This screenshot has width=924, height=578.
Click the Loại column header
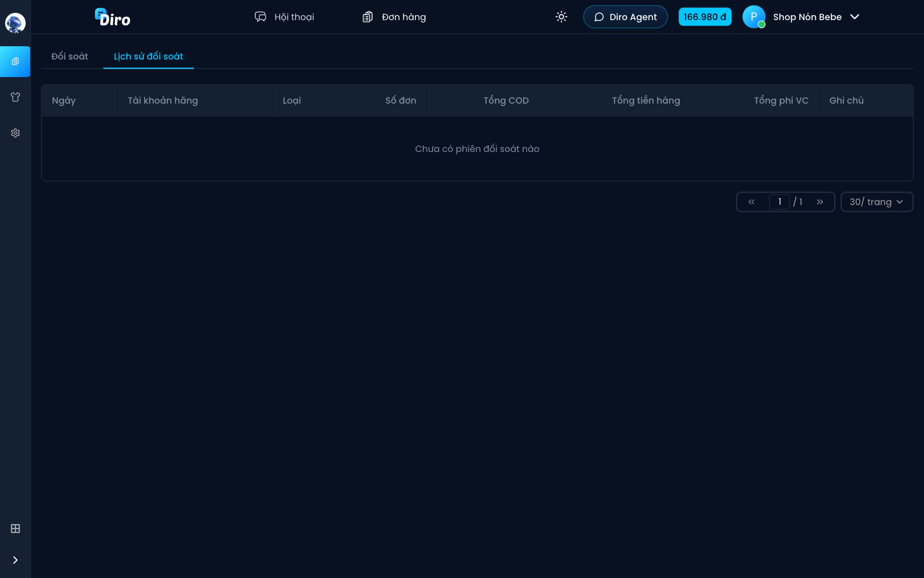point(292,101)
